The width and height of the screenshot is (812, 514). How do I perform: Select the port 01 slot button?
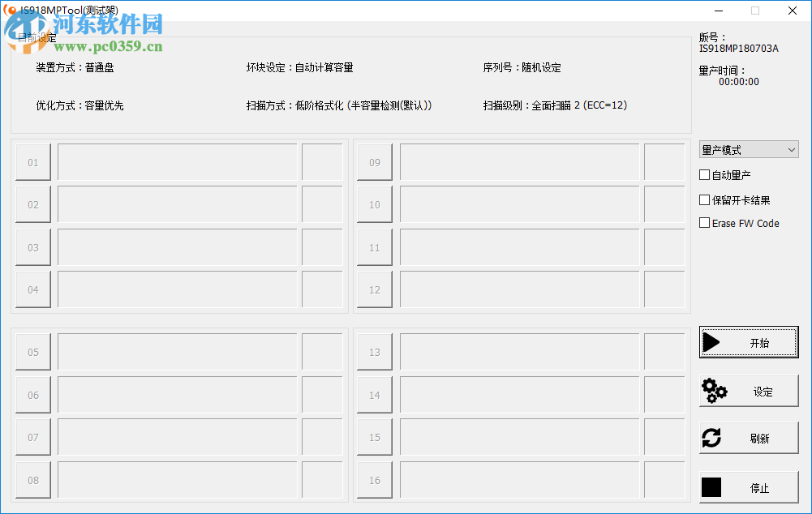pos(32,161)
